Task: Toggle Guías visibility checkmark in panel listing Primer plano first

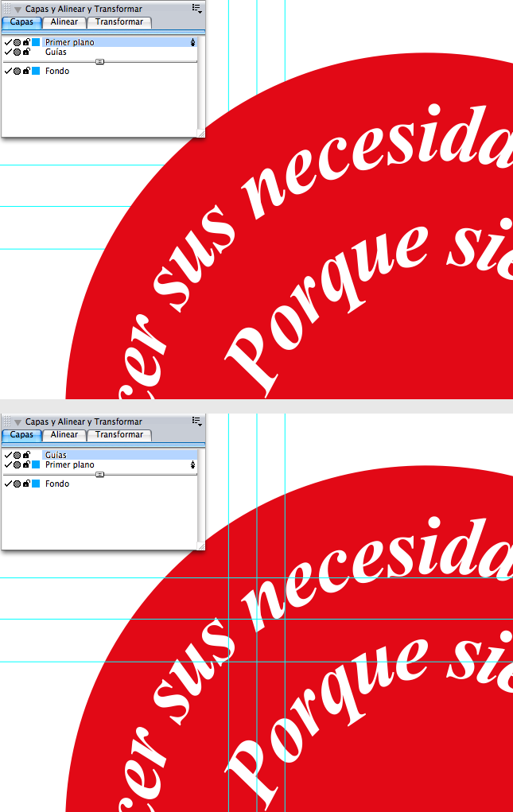Action: tap(8, 52)
